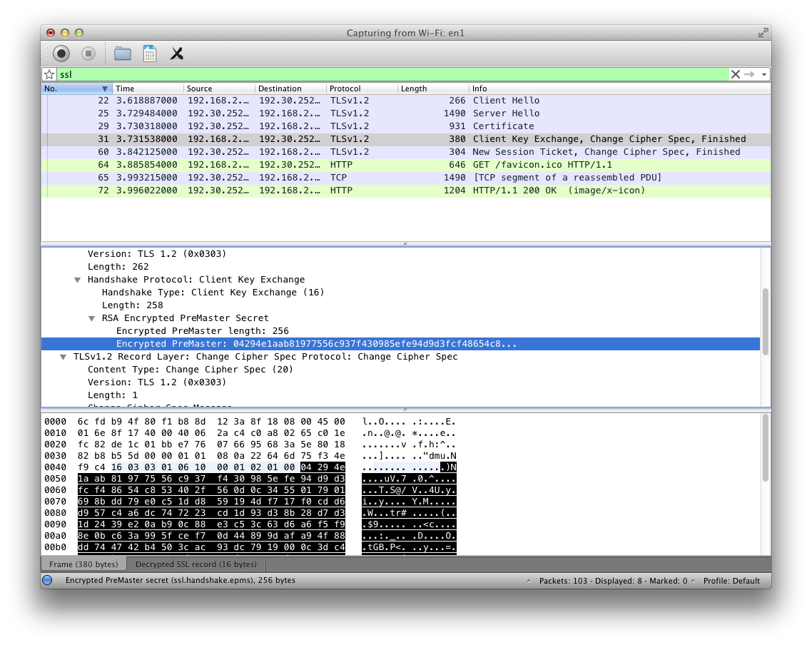Click the packet details pane scrollbar
Screen dimensions: 812x645
pyautogui.click(x=766, y=321)
